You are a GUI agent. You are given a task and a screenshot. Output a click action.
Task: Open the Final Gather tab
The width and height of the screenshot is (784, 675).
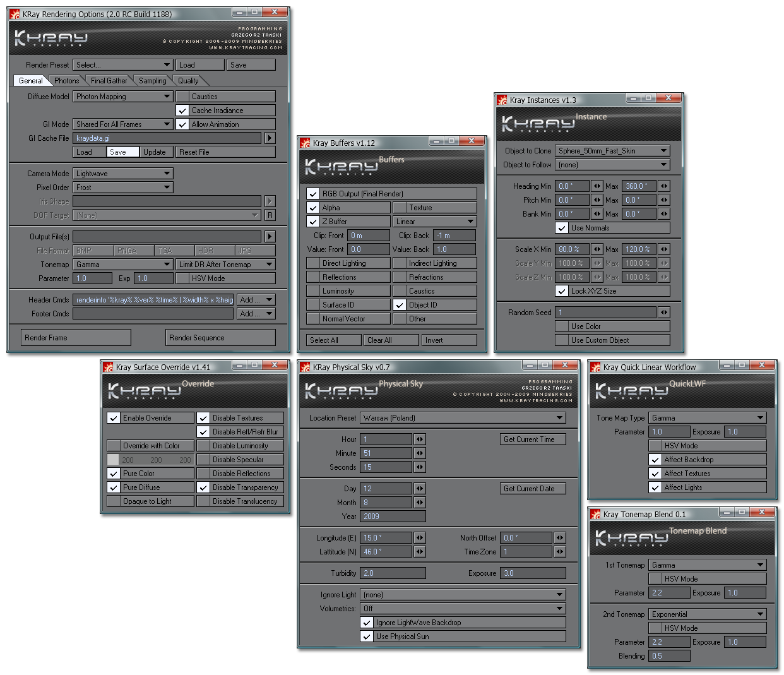tap(109, 81)
